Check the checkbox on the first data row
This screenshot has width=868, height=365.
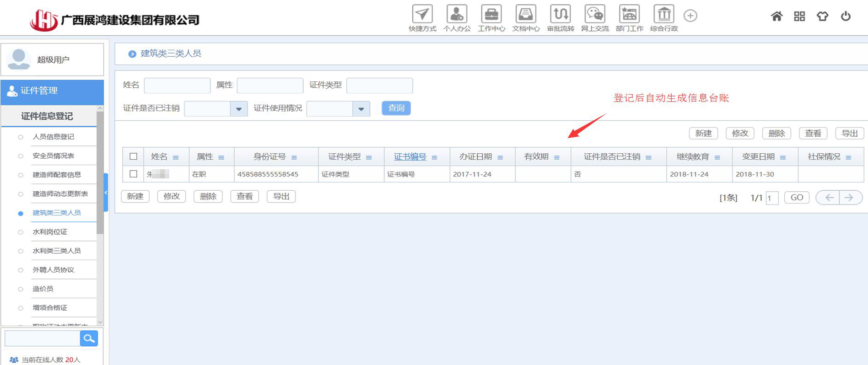coord(133,174)
